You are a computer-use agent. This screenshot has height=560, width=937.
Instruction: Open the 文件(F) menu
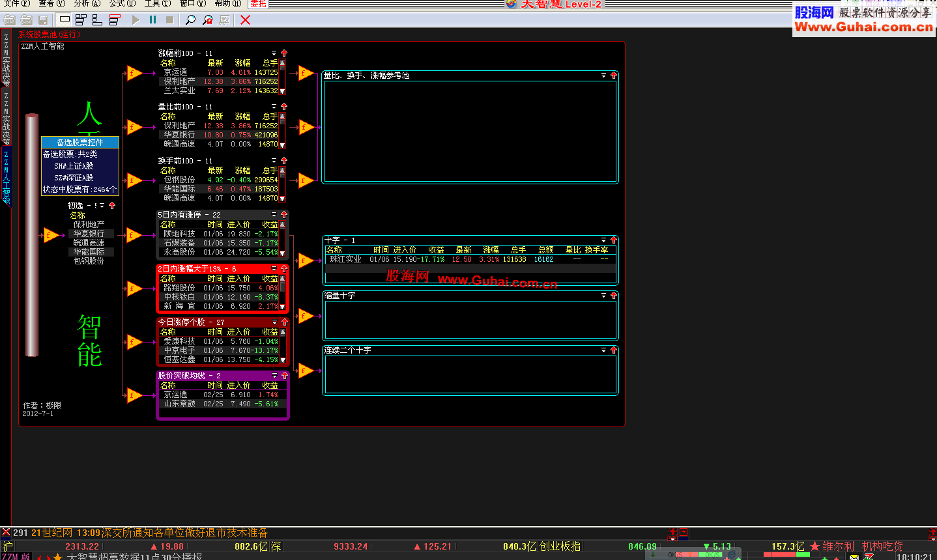pos(16,3)
